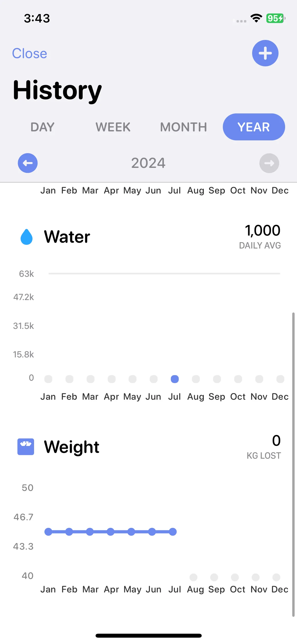Viewport: 297px width, 644px height.
Task: Close the History screen
Action: click(x=30, y=53)
